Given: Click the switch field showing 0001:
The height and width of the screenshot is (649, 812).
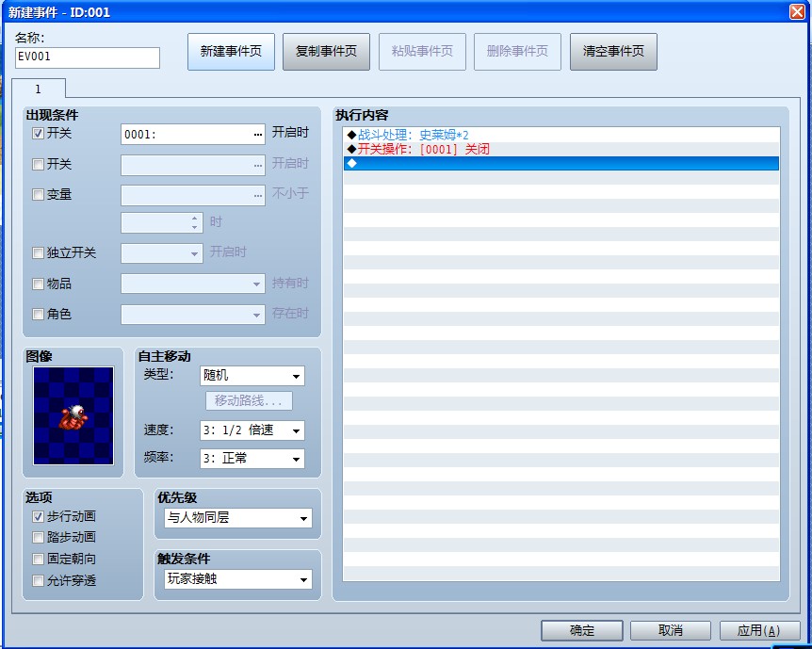Looking at the screenshot, I should [193, 135].
